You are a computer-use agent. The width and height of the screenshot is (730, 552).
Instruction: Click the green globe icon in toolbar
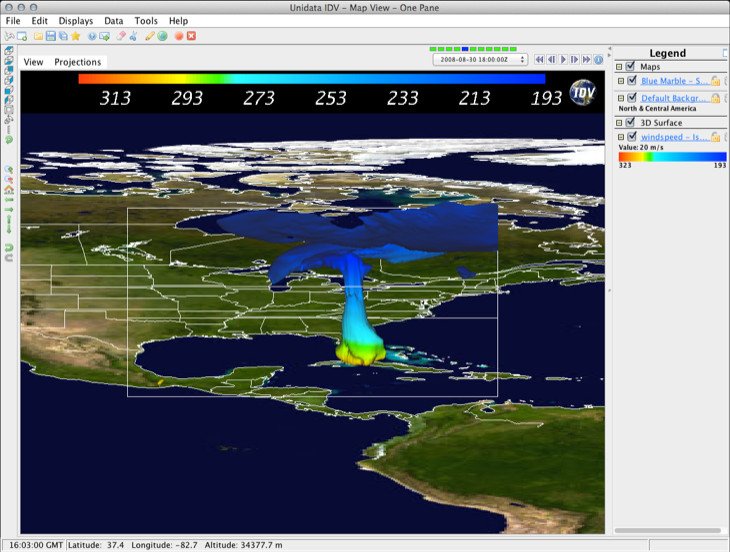(x=162, y=36)
